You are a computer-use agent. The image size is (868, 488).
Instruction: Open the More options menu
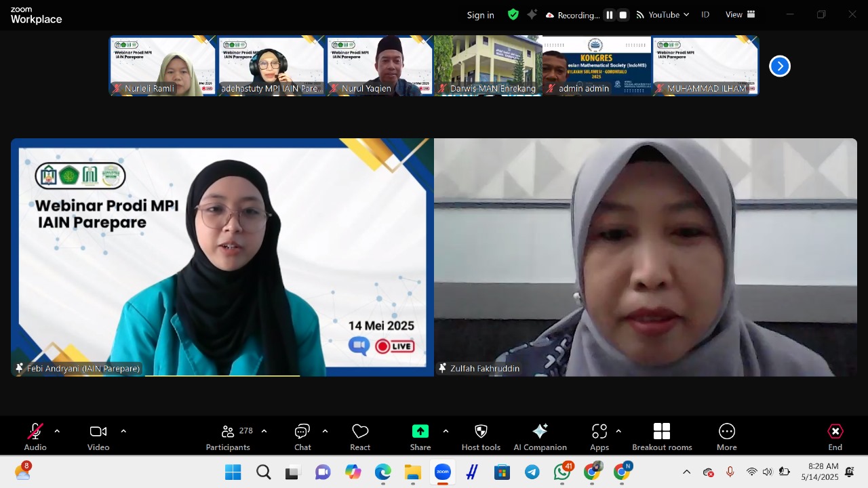coord(726,436)
